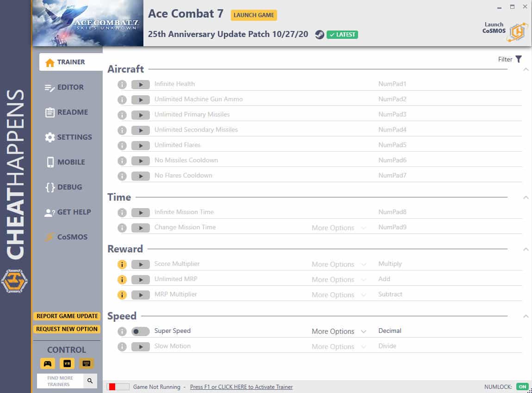Activate the Infinite Health cheat
Image resolution: width=532 pixels, height=393 pixels.
(141, 85)
